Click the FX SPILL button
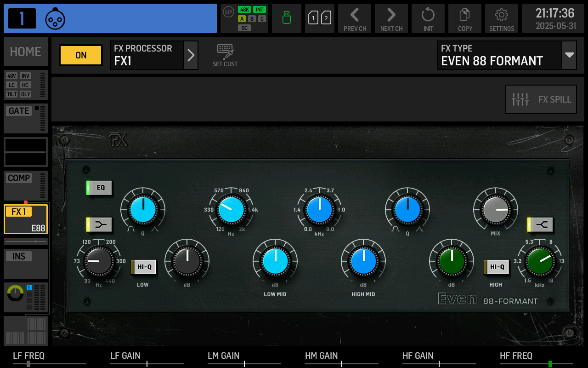Viewport: 588px width, 368px height. pos(541,99)
